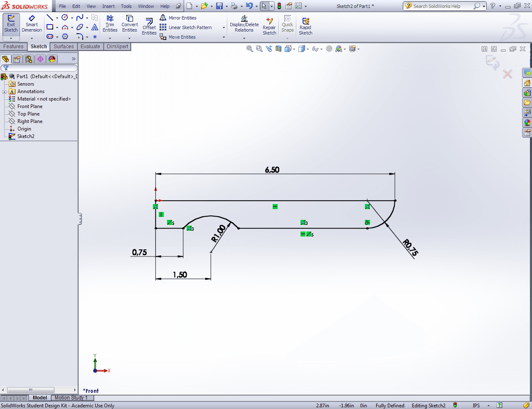
Task: Click the Print icon
Action: point(234,6)
